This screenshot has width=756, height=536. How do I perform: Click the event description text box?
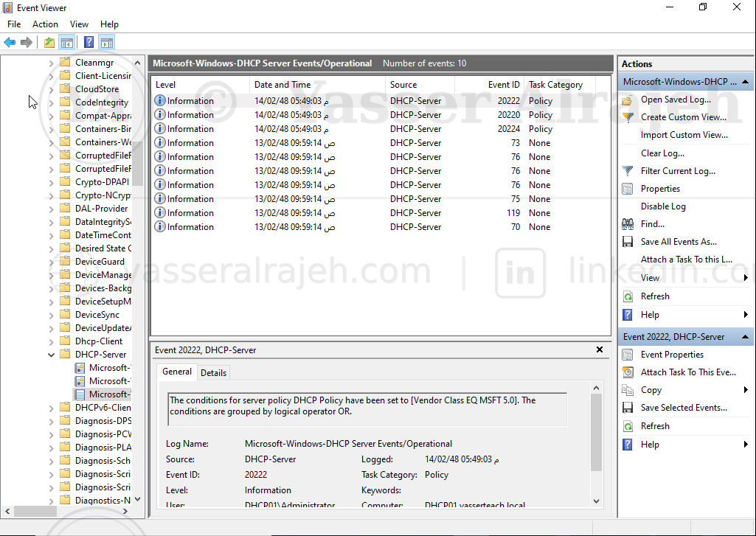(367, 408)
